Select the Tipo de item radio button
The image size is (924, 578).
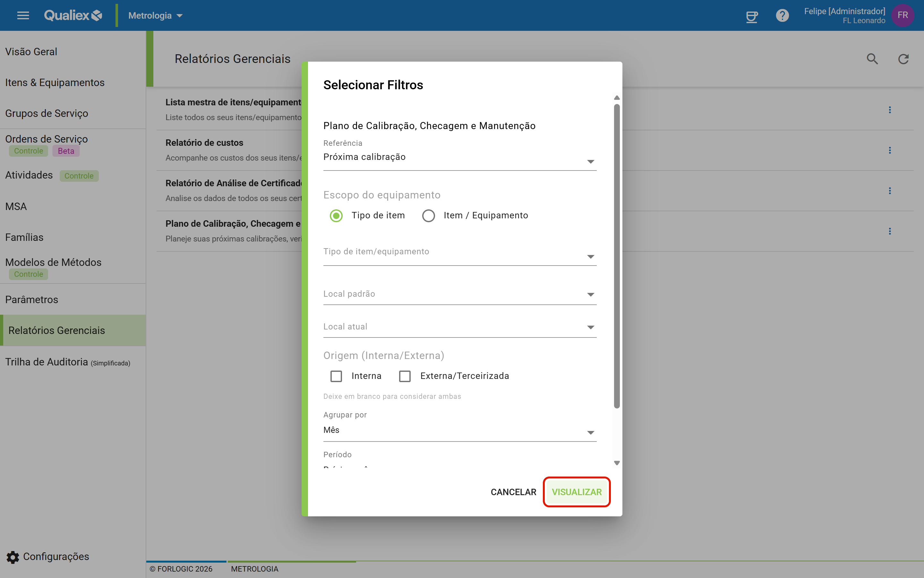point(336,215)
